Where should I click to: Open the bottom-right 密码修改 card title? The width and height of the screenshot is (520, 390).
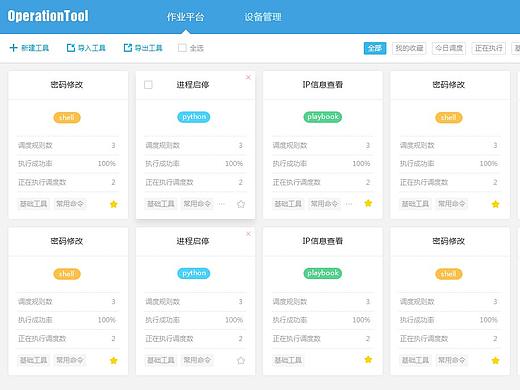(x=449, y=241)
